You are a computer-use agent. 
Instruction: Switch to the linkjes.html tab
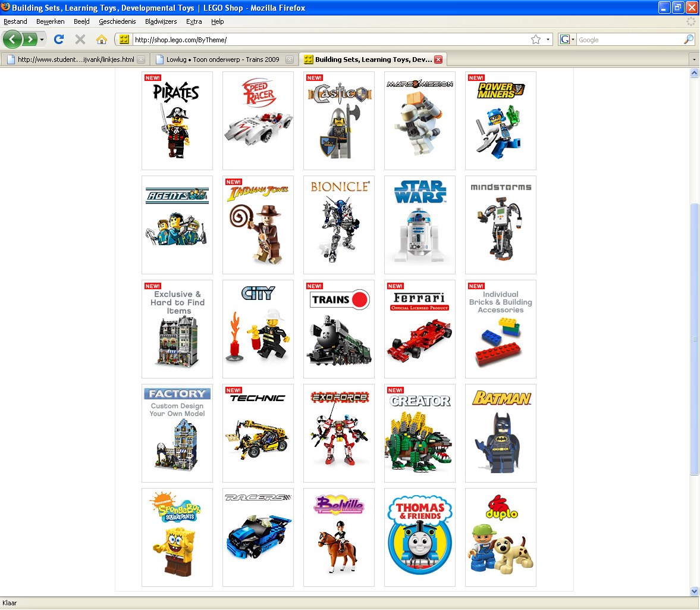[x=75, y=60]
